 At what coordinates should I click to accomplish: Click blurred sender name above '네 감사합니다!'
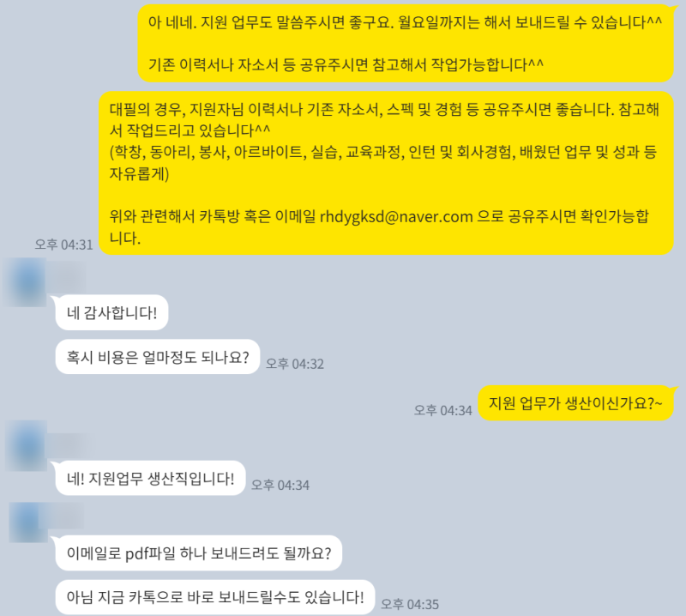(x=66, y=275)
